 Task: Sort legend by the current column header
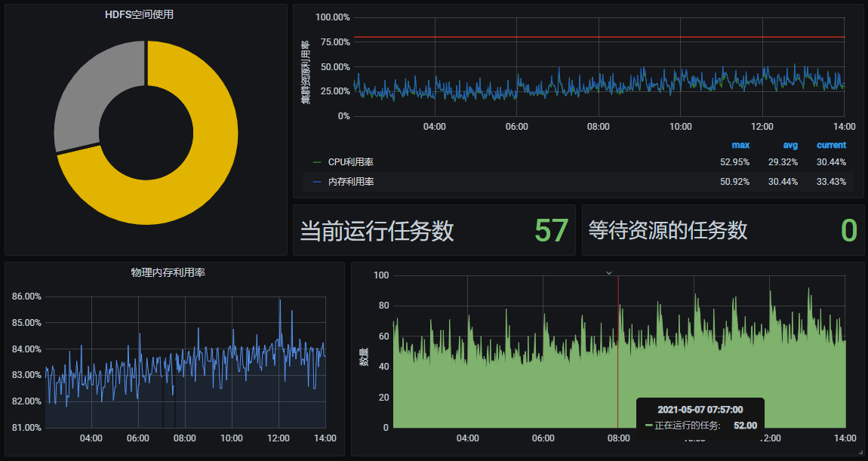pyautogui.click(x=832, y=145)
